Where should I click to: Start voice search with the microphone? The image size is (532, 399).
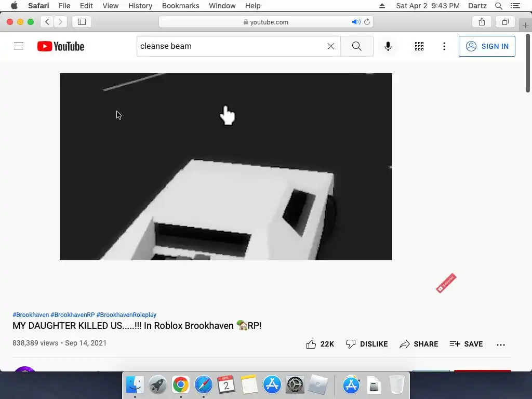(388, 46)
